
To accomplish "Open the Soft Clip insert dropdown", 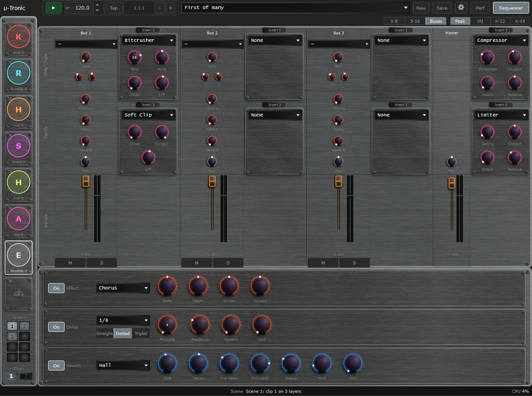I will point(149,115).
